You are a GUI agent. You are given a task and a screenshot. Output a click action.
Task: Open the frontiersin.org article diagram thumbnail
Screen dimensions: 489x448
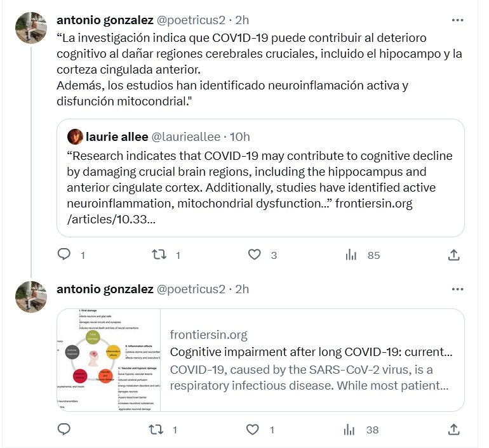tap(109, 360)
